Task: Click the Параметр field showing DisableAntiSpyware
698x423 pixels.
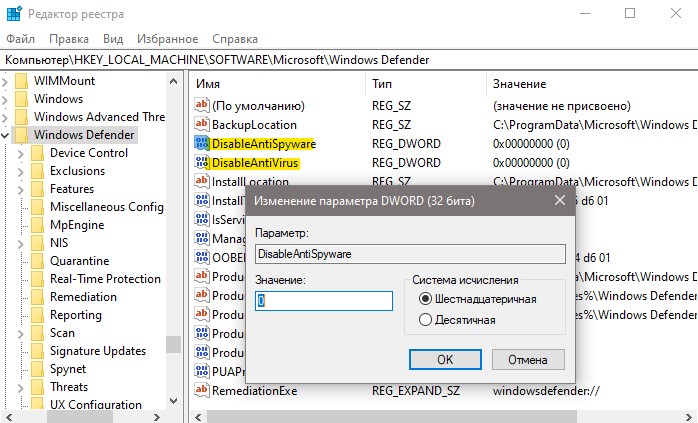Action: point(410,254)
